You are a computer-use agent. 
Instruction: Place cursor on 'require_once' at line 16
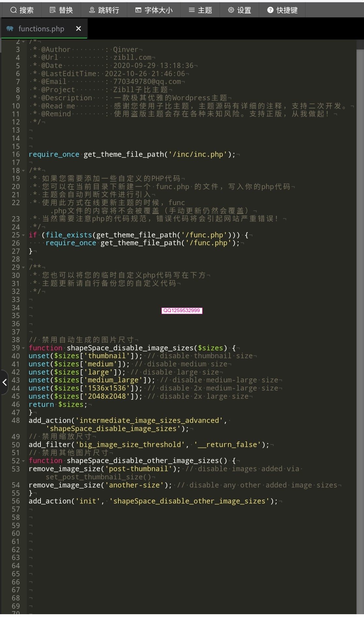click(x=54, y=154)
